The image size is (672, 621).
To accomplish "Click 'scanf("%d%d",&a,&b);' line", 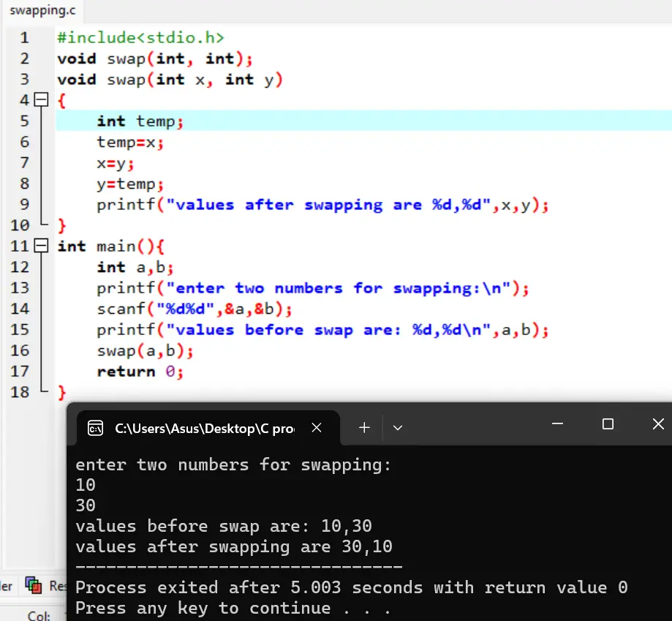I will (x=195, y=309).
